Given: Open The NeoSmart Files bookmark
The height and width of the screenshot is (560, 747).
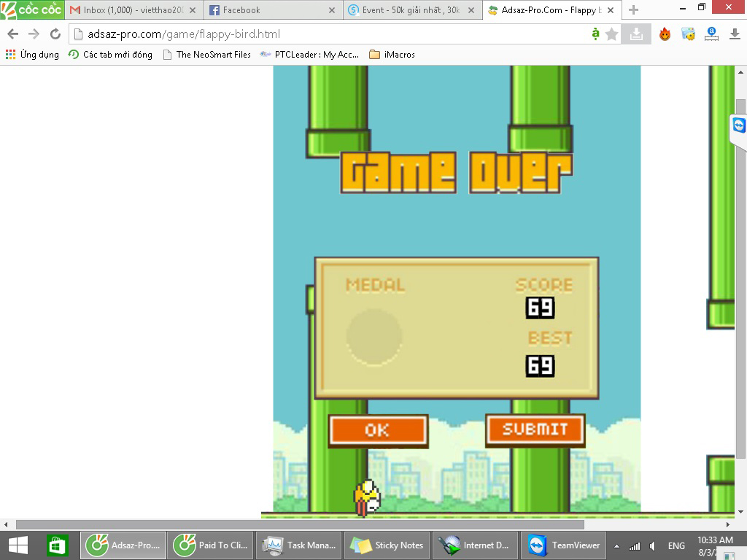Looking at the screenshot, I should click(x=206, y=54).
